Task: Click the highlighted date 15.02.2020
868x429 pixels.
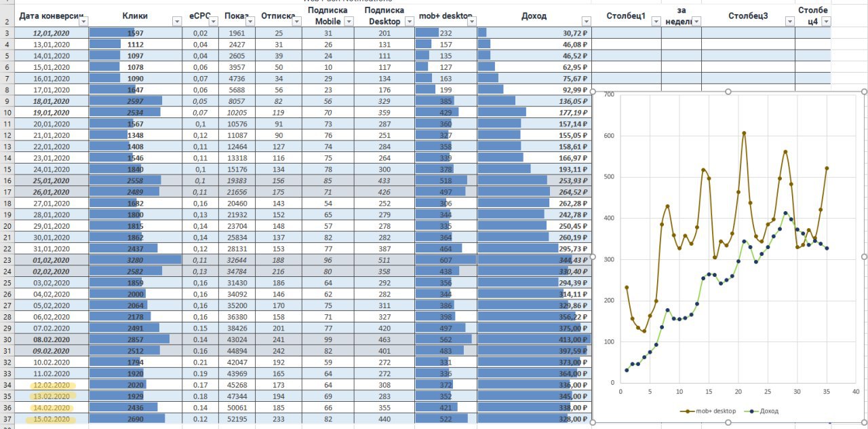Action: (x=52, y=419)
